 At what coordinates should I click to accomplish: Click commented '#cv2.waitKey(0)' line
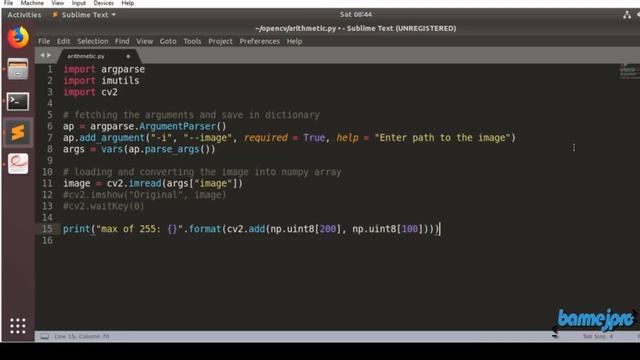(104, 206)
